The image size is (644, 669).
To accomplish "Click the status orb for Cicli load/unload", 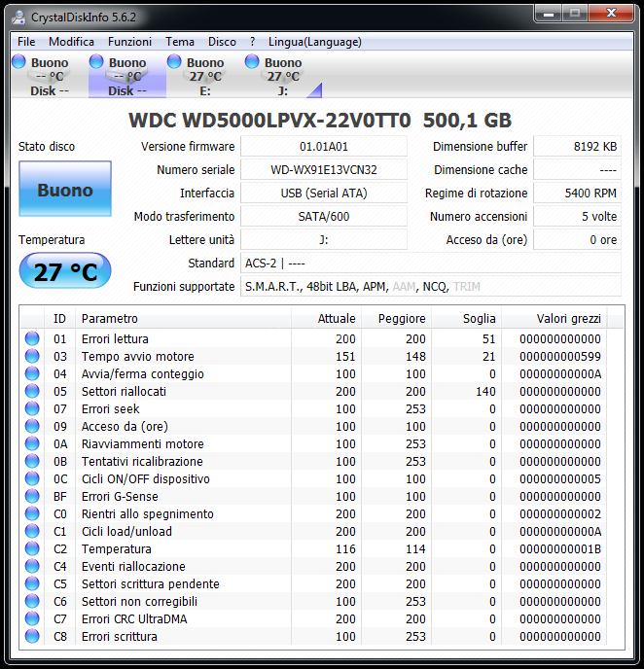I will click(x=32, y=531).
